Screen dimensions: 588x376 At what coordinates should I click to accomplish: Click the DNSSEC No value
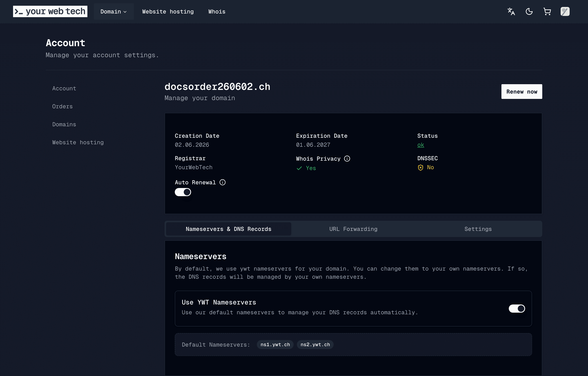[431, 168]
